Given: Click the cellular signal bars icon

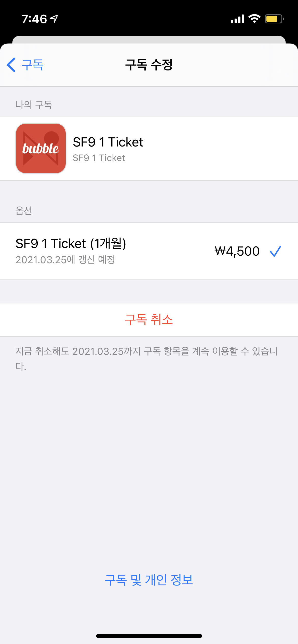Looking at the screenshot, I should coord(237,19).
